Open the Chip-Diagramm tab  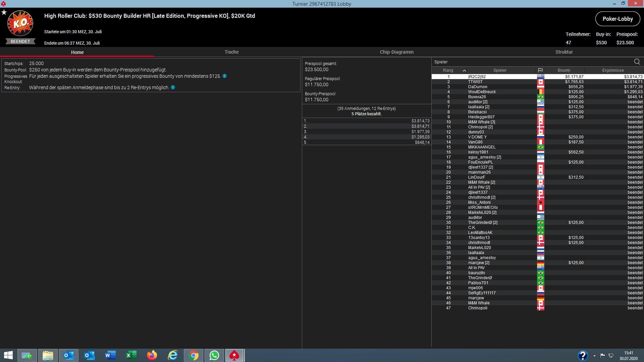point(396,52)
